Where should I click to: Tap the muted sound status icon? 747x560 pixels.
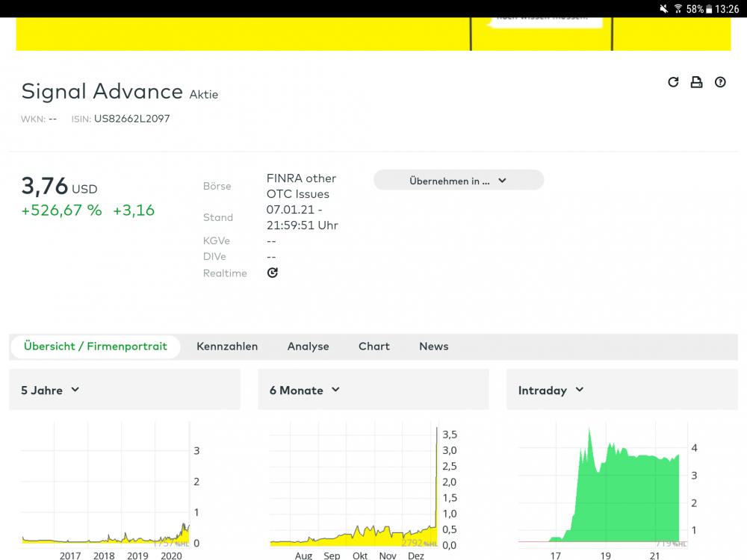tap(663, 8)
